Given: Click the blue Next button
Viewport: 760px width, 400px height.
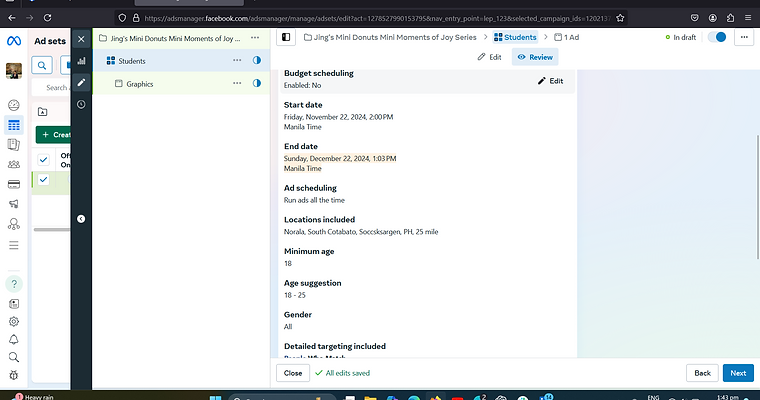Looking at the screenshot, I should tap(738, 373).
